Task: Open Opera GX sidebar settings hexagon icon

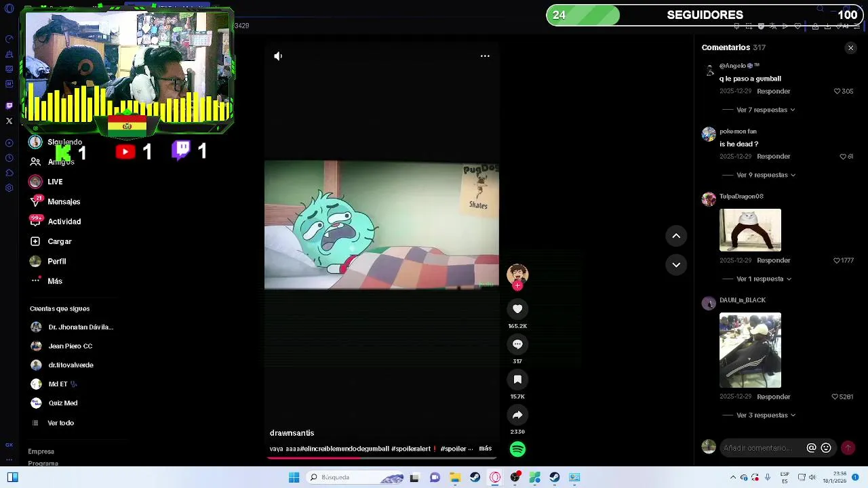Action: point(9,188)
